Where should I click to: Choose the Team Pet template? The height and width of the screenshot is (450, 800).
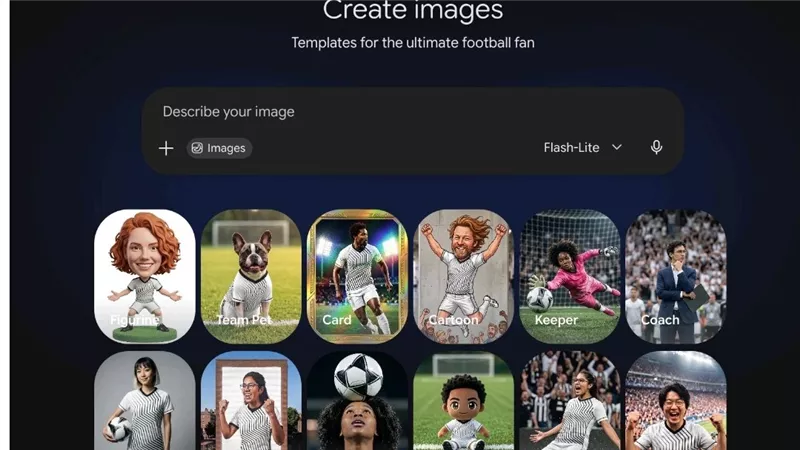point(251,276)
